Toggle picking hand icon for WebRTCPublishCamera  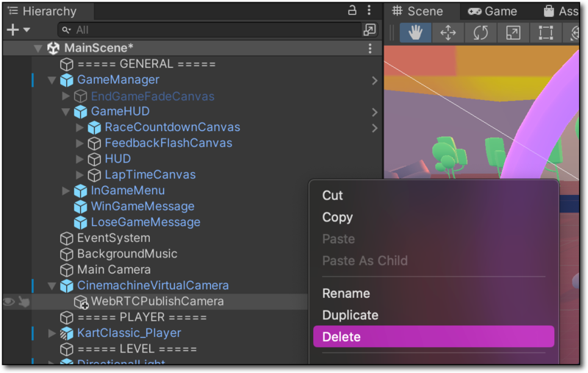[24, 302]
